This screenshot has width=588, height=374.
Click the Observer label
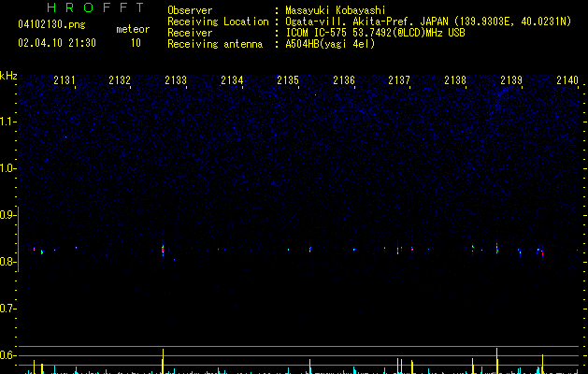point(190,10)
